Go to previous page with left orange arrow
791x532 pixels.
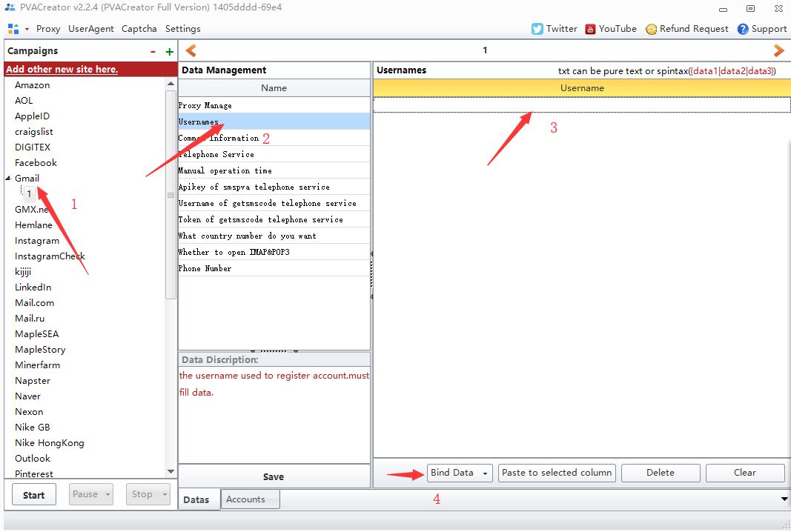191,50
